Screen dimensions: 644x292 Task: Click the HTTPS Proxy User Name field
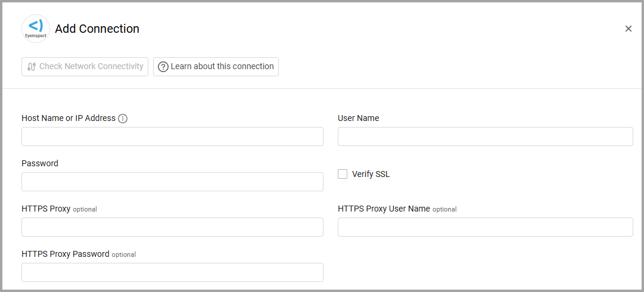coord(485,227)
